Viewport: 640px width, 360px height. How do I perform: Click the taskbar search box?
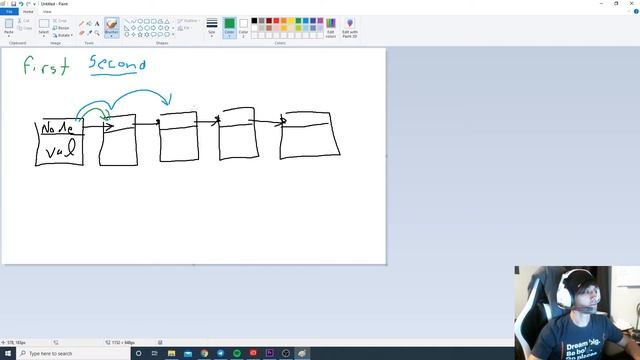[73, 353]
